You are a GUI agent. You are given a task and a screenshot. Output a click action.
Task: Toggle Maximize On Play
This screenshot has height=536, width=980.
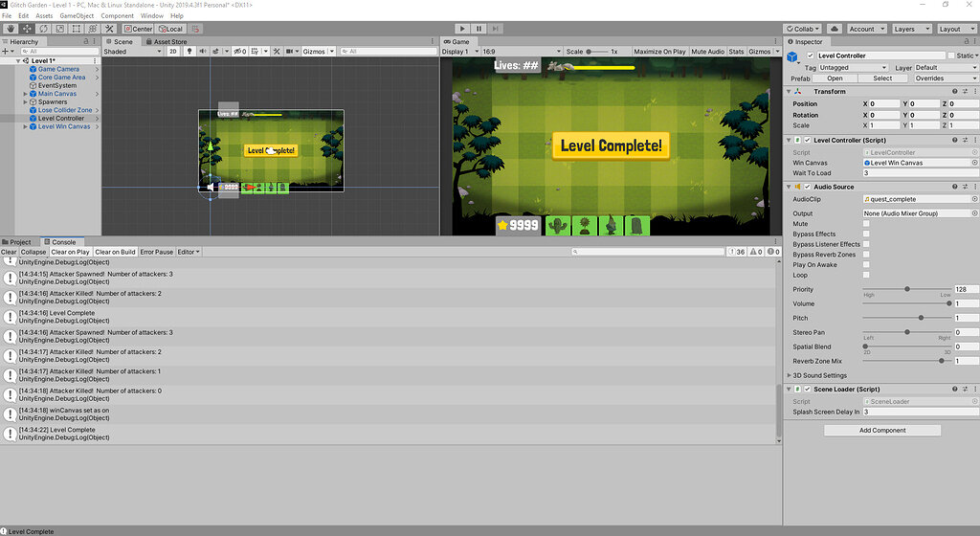point(659,52)
